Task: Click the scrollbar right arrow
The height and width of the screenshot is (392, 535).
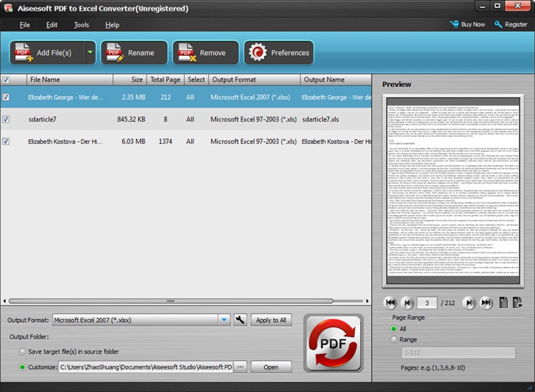Action: tap(367, 301)
